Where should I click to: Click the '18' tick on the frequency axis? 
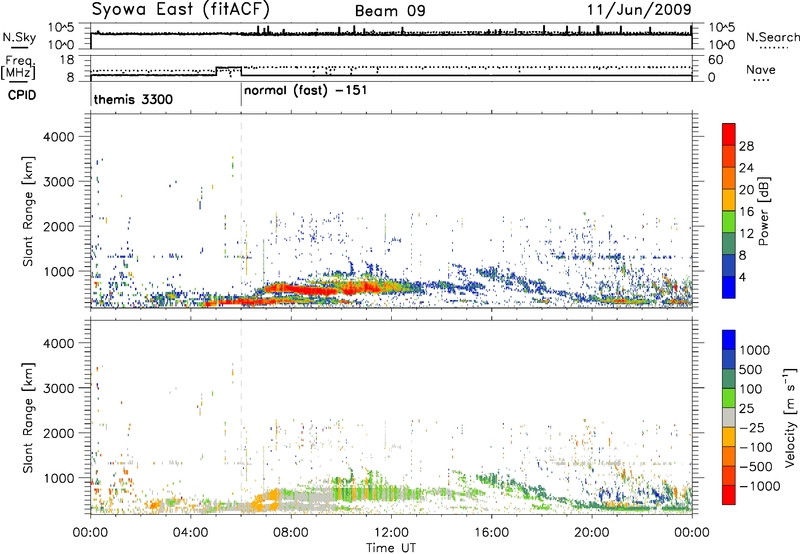[67, 60]
